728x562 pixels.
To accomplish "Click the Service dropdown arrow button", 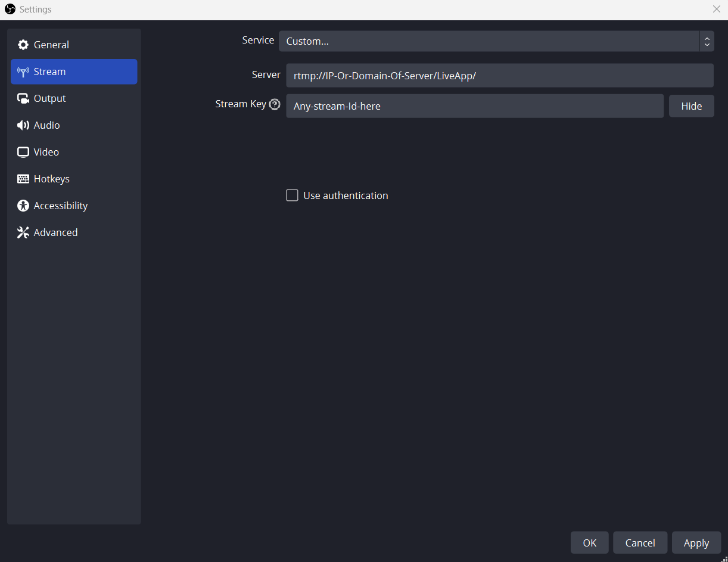I will (707, 41).
